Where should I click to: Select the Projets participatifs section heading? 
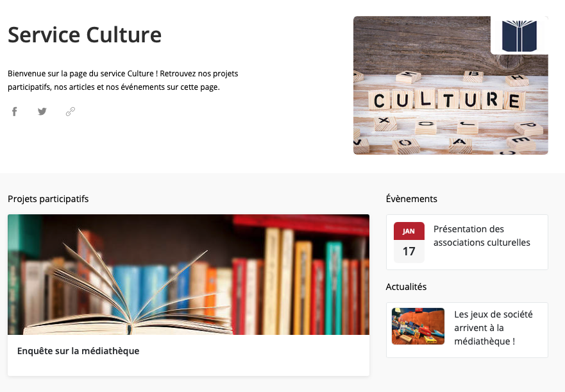click(x=48, y=199)
